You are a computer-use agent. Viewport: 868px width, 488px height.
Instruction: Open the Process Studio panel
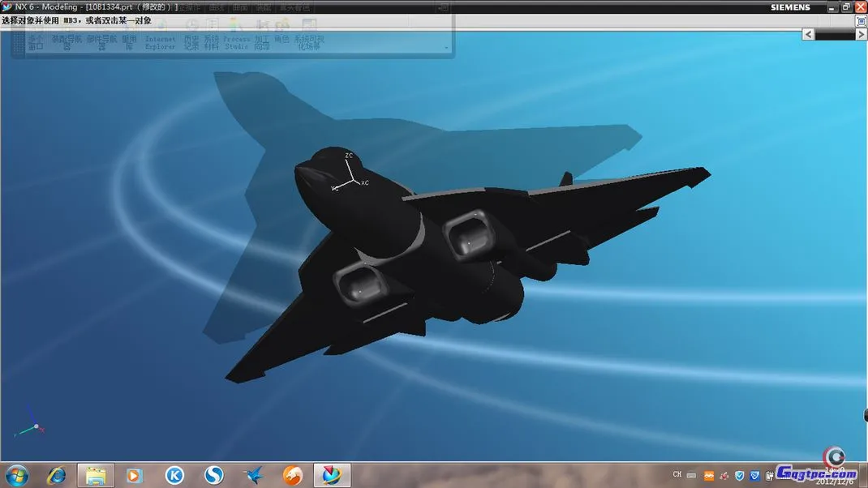(x=236, y=42)
